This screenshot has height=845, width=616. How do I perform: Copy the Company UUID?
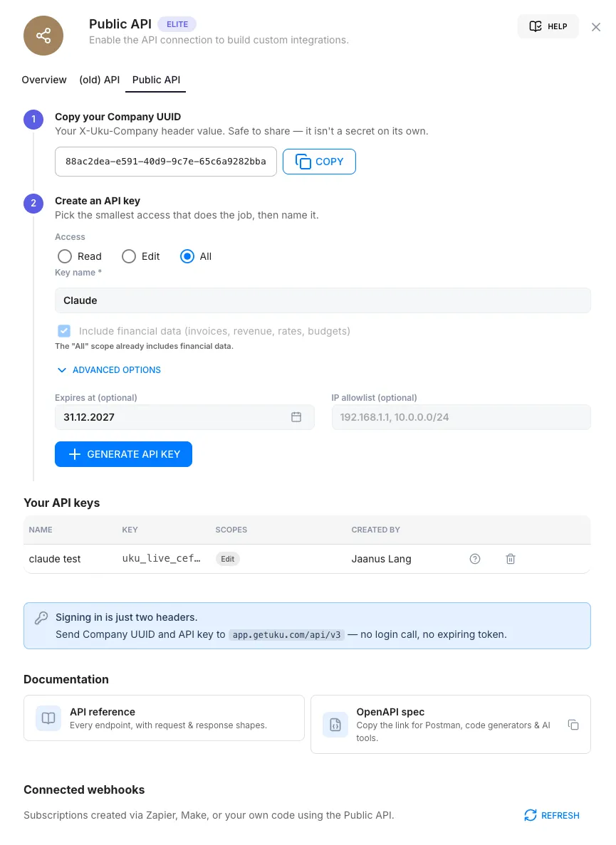tap(319, 162)
